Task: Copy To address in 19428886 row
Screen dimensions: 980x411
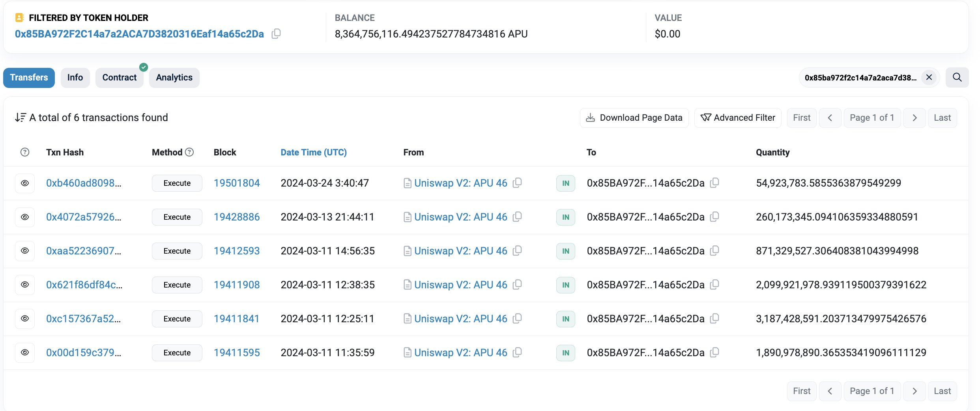Action: (714, 217)
